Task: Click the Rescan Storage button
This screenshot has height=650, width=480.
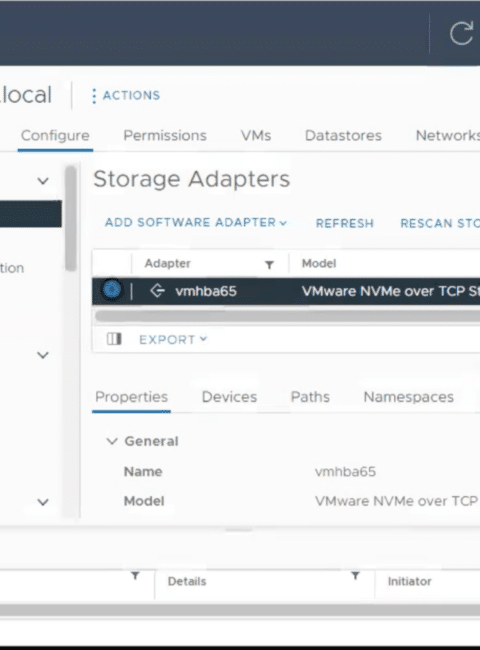Action: [x=440, y=223]
